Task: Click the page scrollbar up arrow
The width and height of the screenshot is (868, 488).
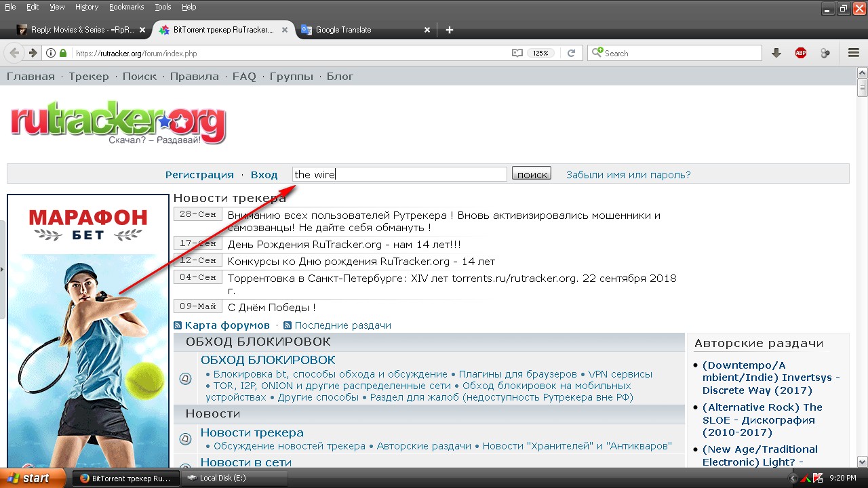Action: [862, 72]
